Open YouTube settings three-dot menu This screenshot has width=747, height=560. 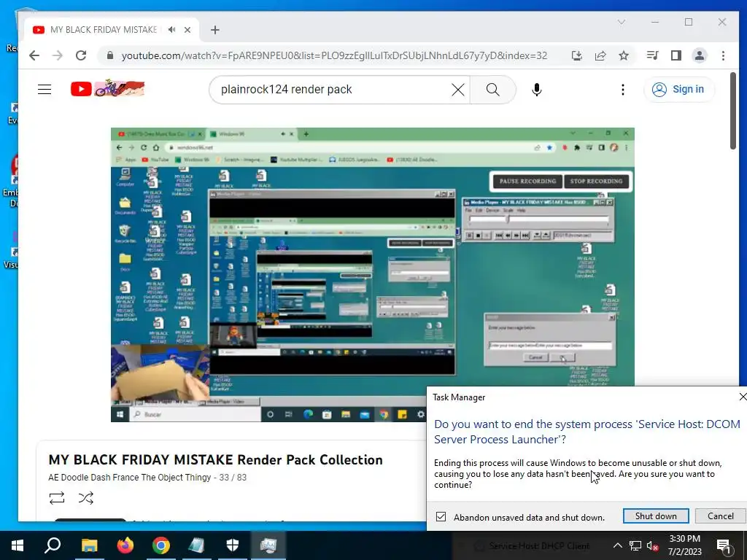click(x=623, y=90)
